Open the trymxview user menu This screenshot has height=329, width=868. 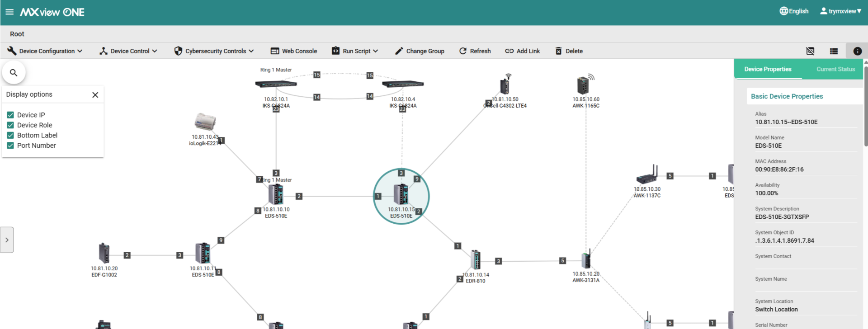tap(840, 11)
